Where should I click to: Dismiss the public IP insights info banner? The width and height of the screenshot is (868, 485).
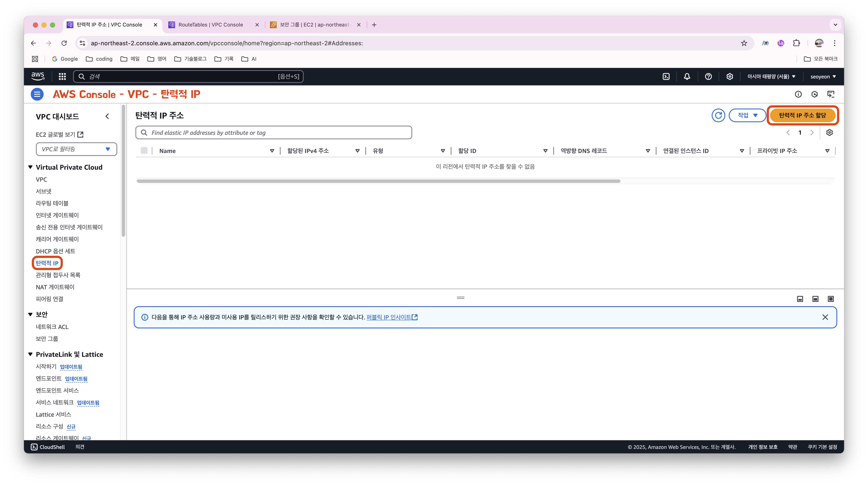coord(825,317)
